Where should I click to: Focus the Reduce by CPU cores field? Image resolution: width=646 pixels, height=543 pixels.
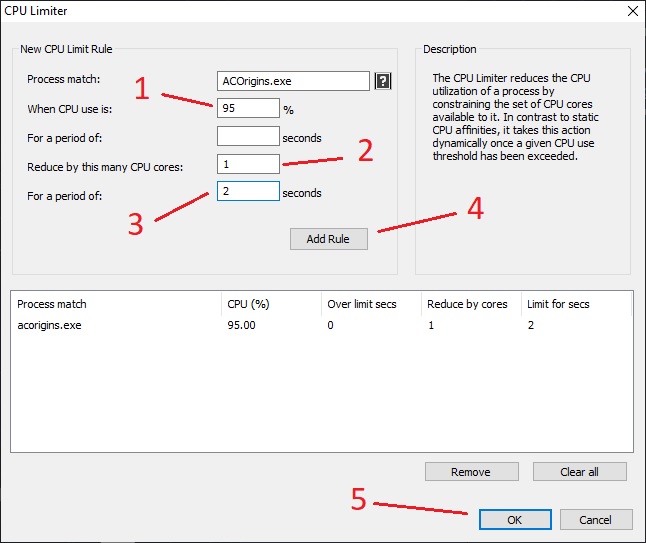(247, 164)
